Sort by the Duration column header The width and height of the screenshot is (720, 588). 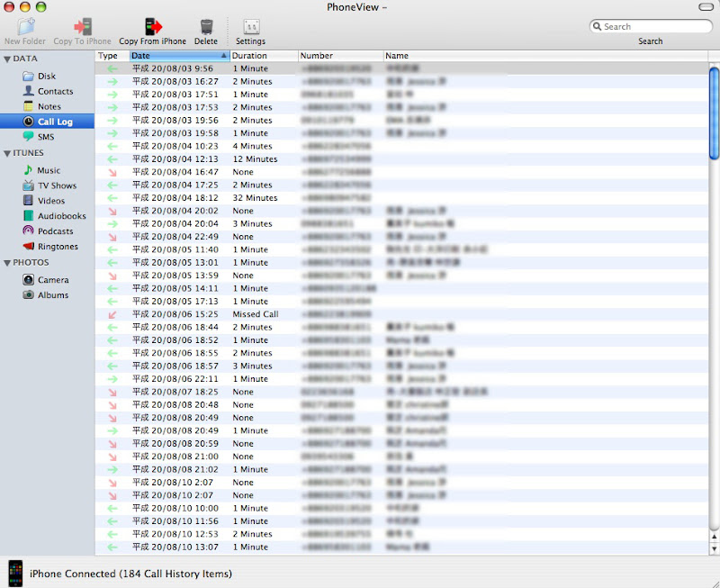point(264,56)
